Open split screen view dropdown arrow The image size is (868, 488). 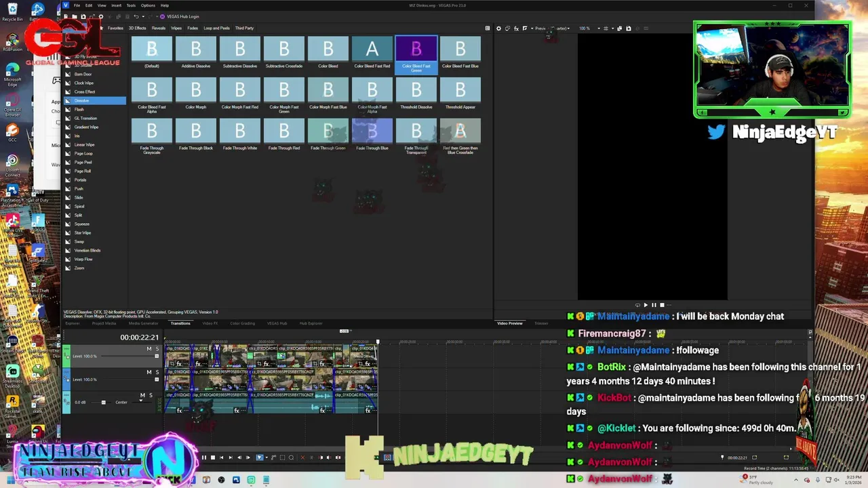point(532,28)
